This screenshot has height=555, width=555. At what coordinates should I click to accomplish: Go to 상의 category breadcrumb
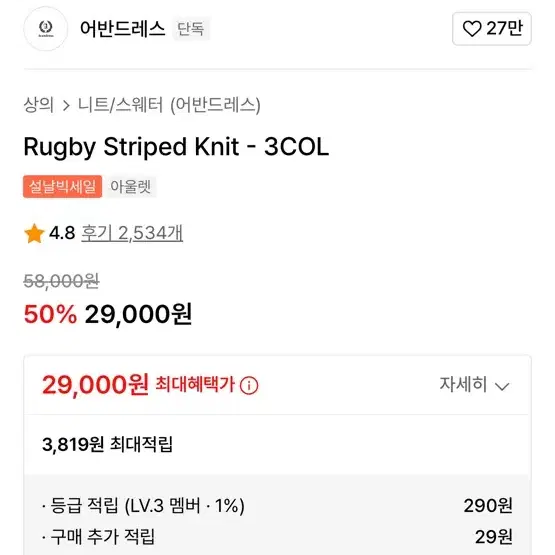click(39, 105)
